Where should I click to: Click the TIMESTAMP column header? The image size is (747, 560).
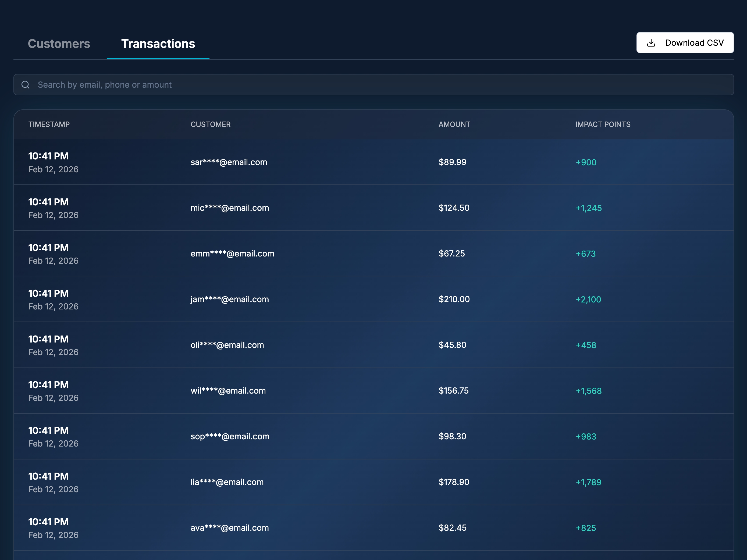coord(49,124)
